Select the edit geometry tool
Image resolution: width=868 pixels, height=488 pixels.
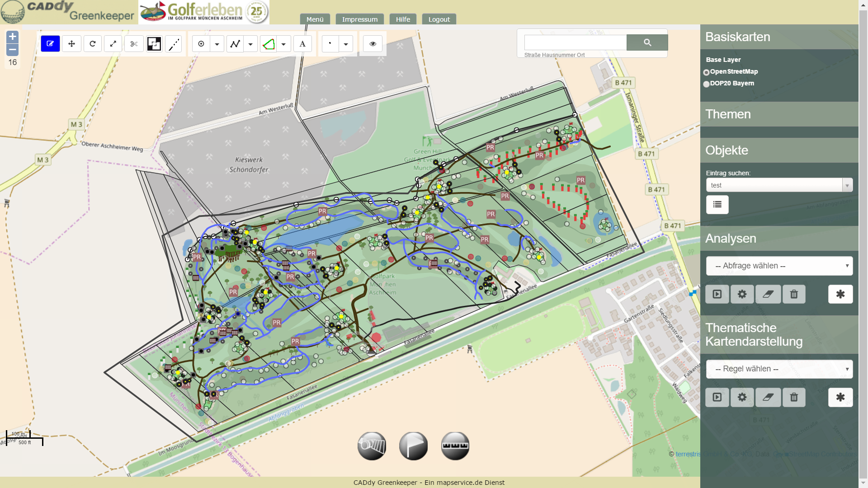point(50,44)
